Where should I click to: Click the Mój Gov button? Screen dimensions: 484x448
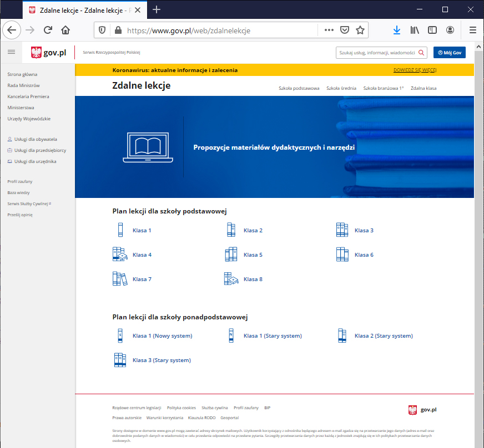449,53
